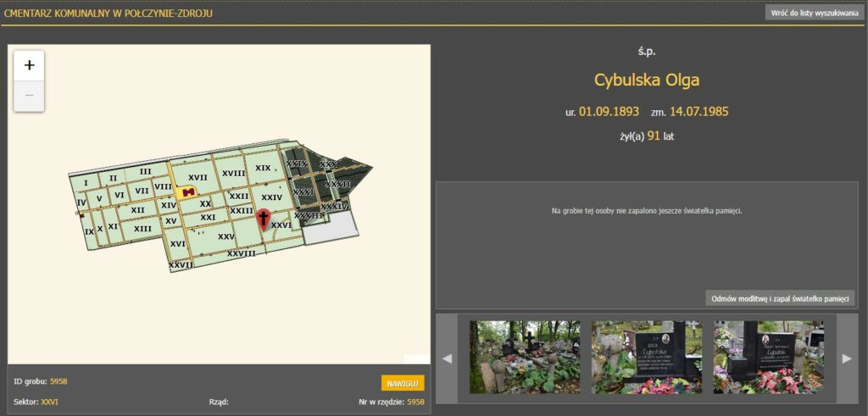Image resolution: width=868 pixels, height=416 pixels.
Task: Click 'Odmów modlitwę i zapal światełko pamięci'
Action: (780, 298)
